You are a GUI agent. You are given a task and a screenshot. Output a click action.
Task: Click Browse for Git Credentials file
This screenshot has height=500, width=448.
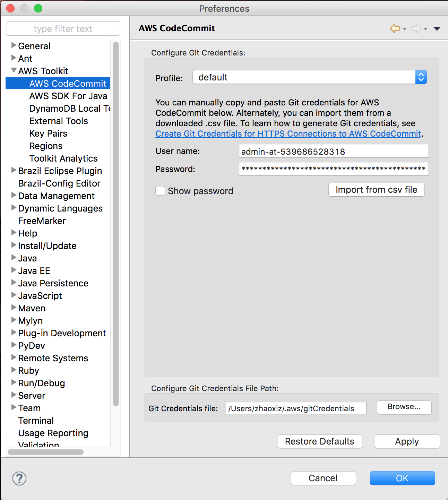[x=404, y=407]
